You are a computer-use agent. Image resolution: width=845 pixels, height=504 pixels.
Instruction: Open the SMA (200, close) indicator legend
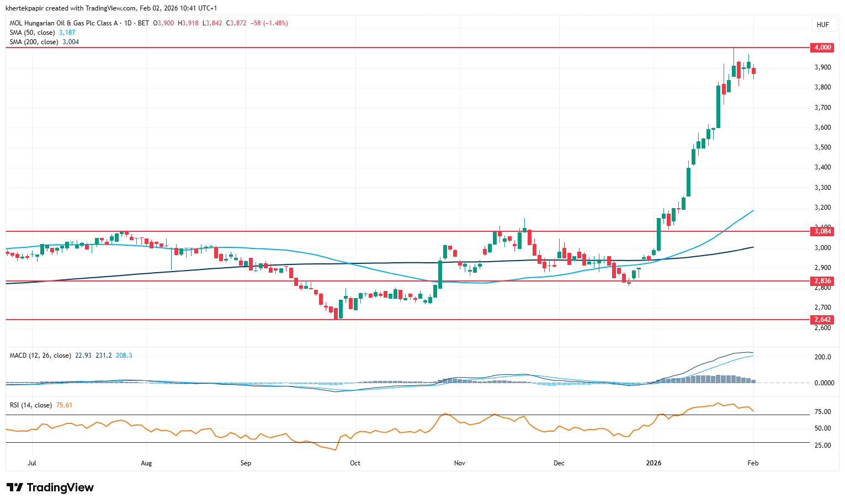tap(34, 42)
